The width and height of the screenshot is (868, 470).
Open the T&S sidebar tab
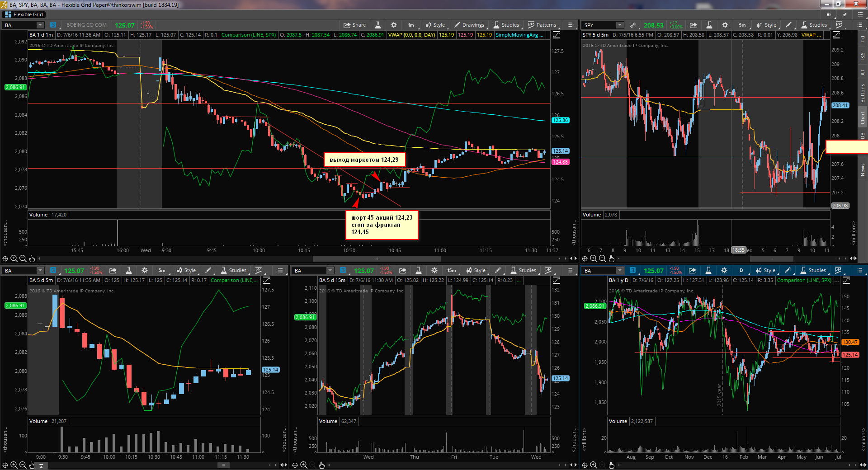pos(863,57)
